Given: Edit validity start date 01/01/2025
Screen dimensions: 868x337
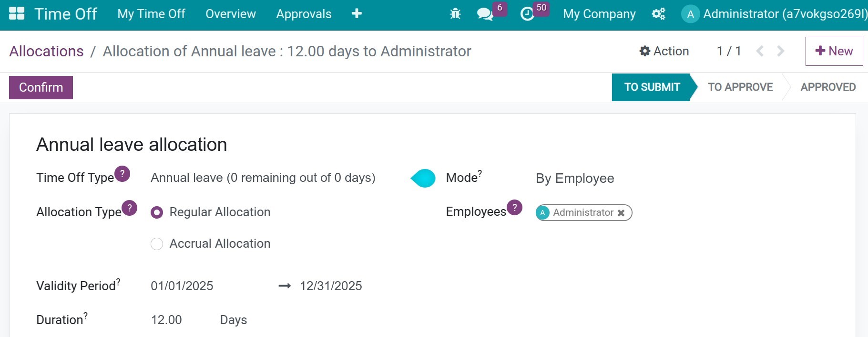Looking at the screenshot, I should (182, 286).
